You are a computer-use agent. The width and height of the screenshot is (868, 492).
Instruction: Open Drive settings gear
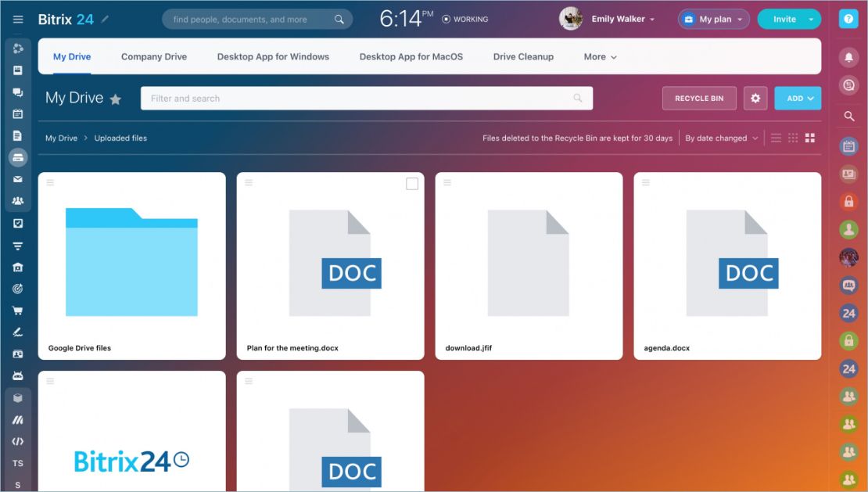[x=755, y=99]
